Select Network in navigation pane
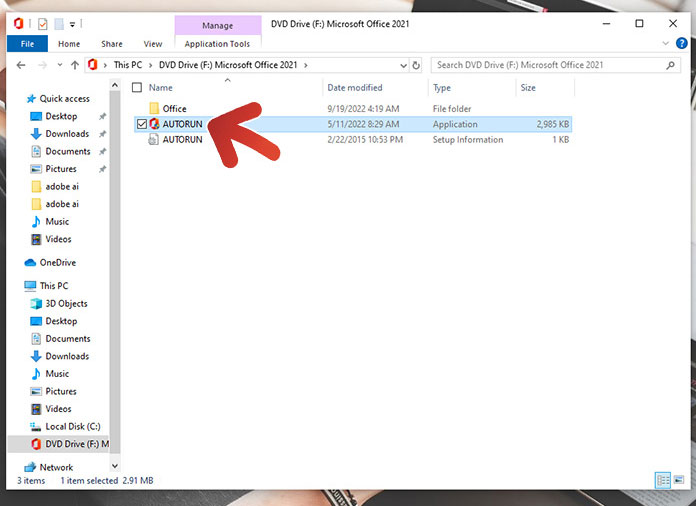 pos(56,467)
